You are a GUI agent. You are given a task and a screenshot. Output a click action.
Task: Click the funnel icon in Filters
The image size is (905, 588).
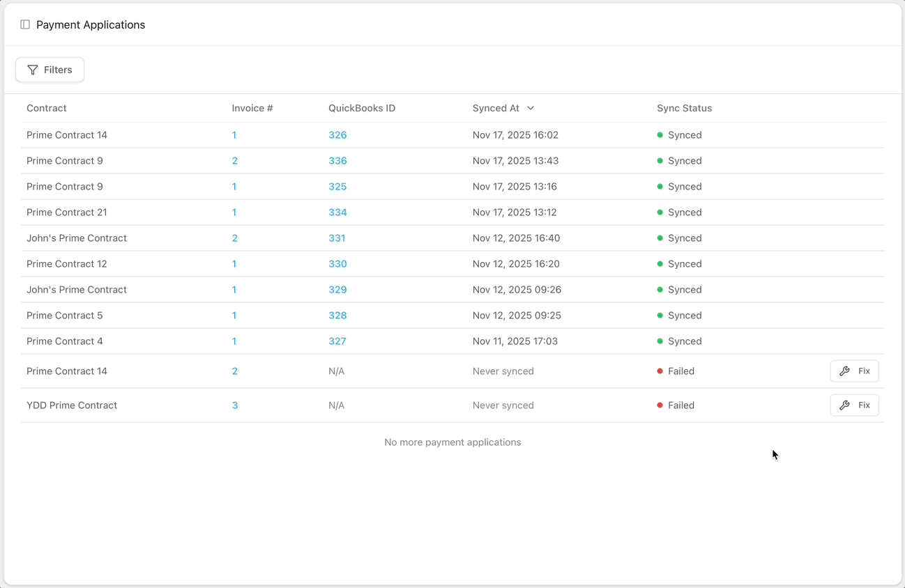33,70
